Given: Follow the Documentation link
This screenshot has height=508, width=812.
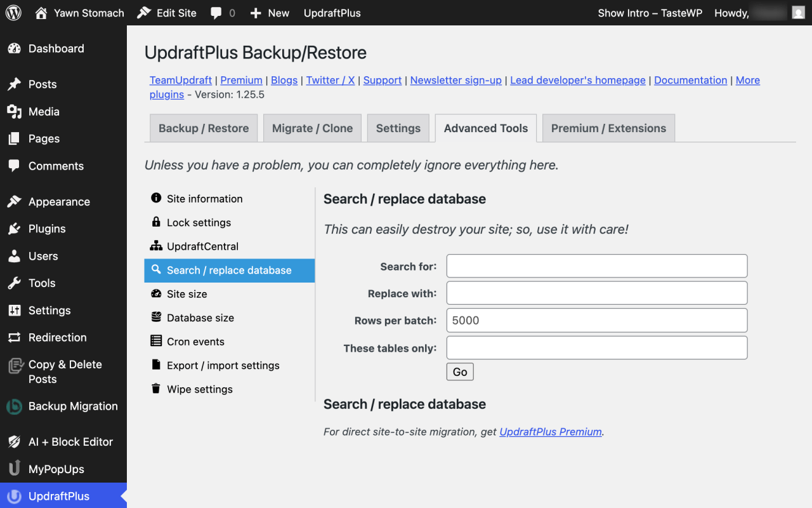Looking at the screenshot, I should pos(690,80).
